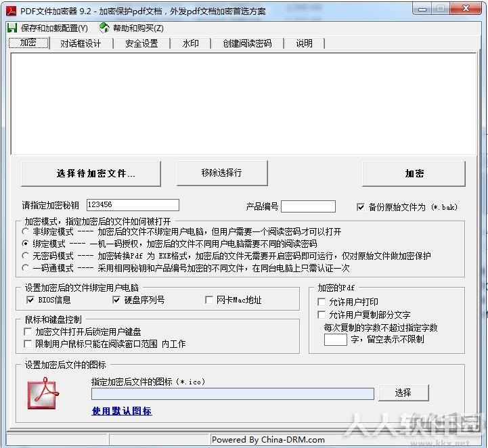Click the green save icon beside 保存和加载配置
Viewport: 488px width, 448px height.
point(12,28)
